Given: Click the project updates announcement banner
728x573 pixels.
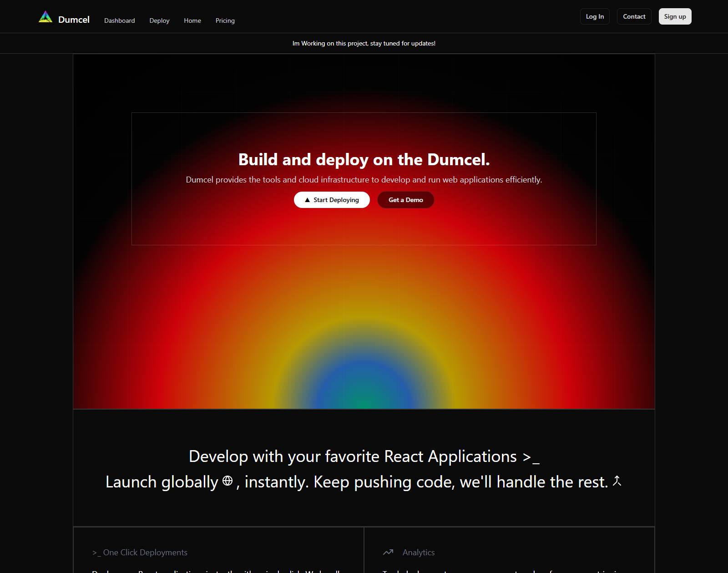Looking at the screenshot, I should (x=364, y=43).
